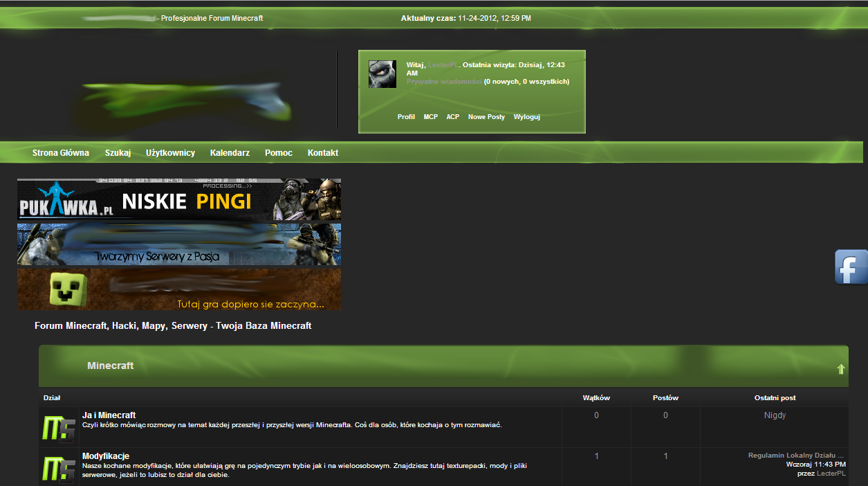Viewport: 868px width, 486px height.
Task: Open the Minecraft category title
Action: click(111, 366)
